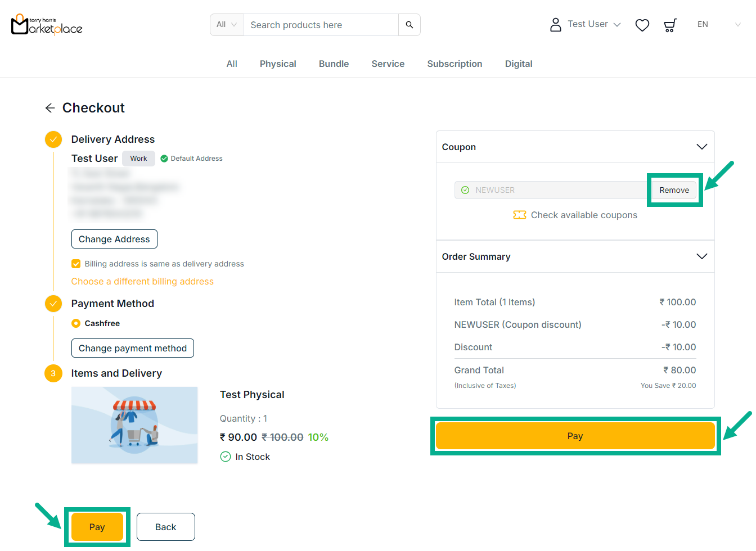Open the shopping cart icon
Screen dimensions: 756x551
pos(669,25)
